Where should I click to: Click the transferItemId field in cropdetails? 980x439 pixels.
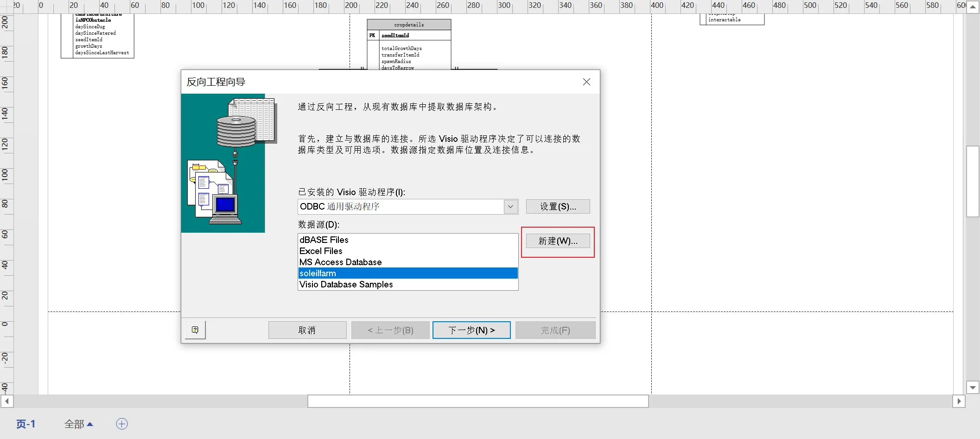[x=401, y=55]
